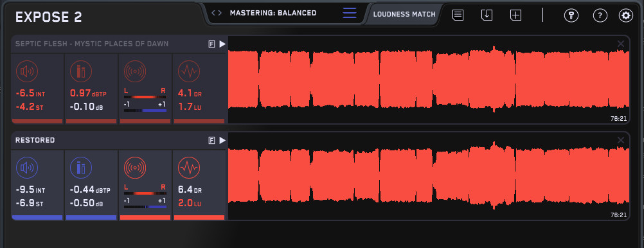This screenshot has width=644, height=248.
Task: Open the report list icon in top toolbar
Action: coord(458,15)
